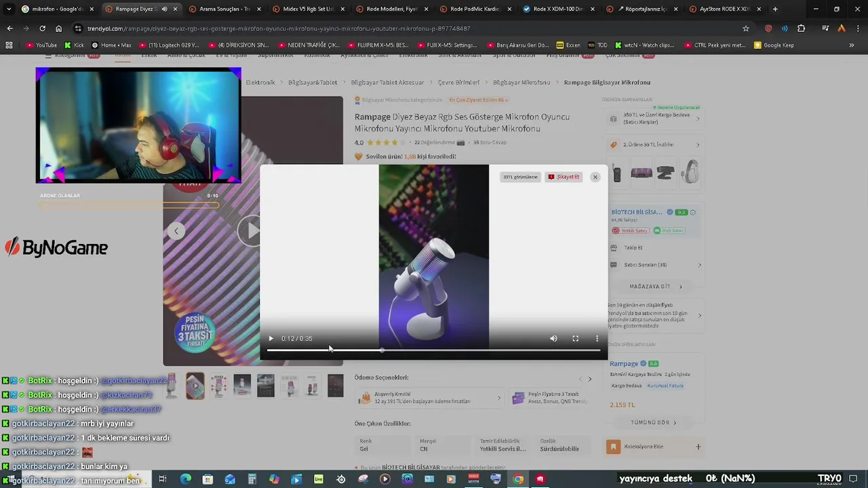Viewport: 868px width, 488px height.
Task: Report the video via 'Şikayet Et' button
Action: point(564,177)
